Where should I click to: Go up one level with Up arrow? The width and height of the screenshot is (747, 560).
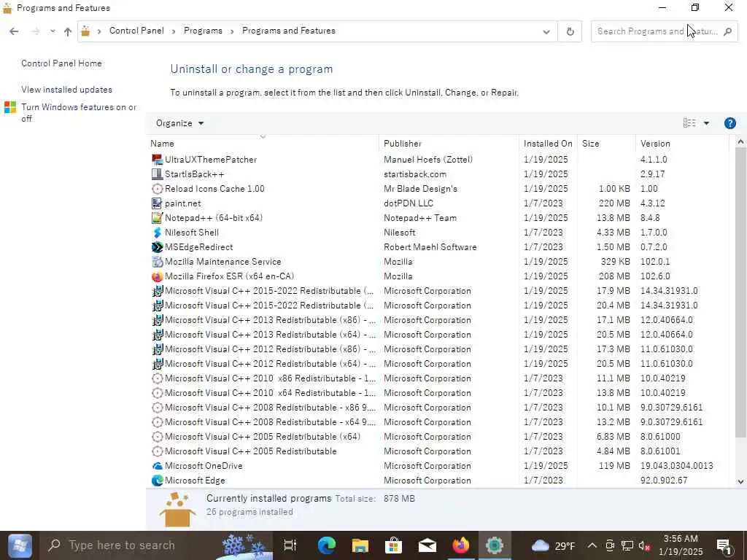68,31
